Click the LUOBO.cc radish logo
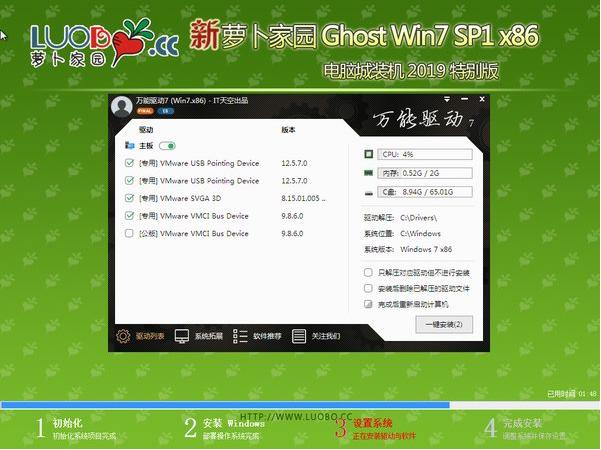The height and width of the screenshot is (450, 601). coord(104,43)
